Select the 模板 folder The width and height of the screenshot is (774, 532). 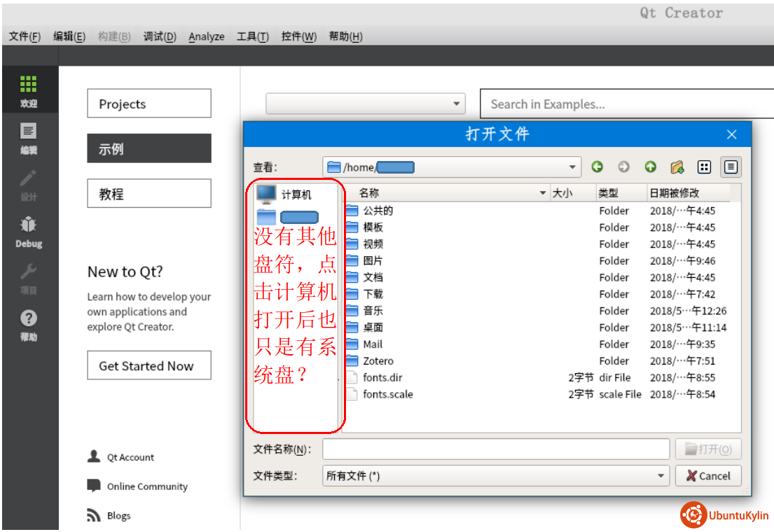point(365,227)
